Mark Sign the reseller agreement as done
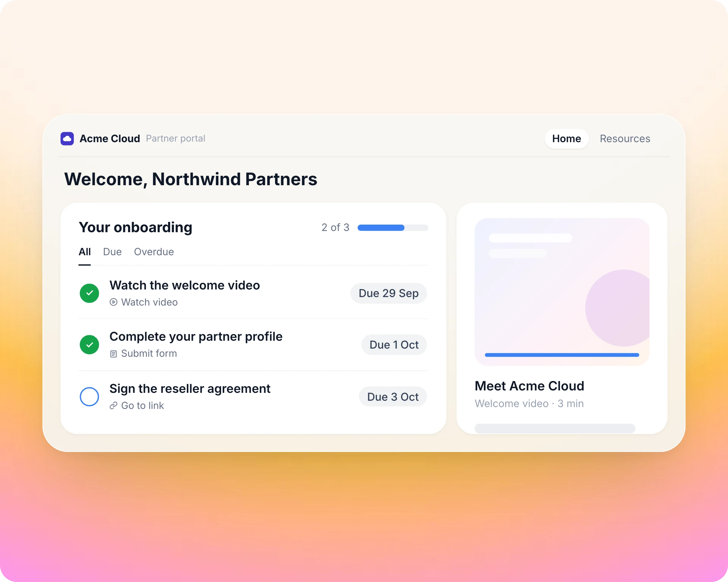The image size is (728, 582). pos(89,396)
